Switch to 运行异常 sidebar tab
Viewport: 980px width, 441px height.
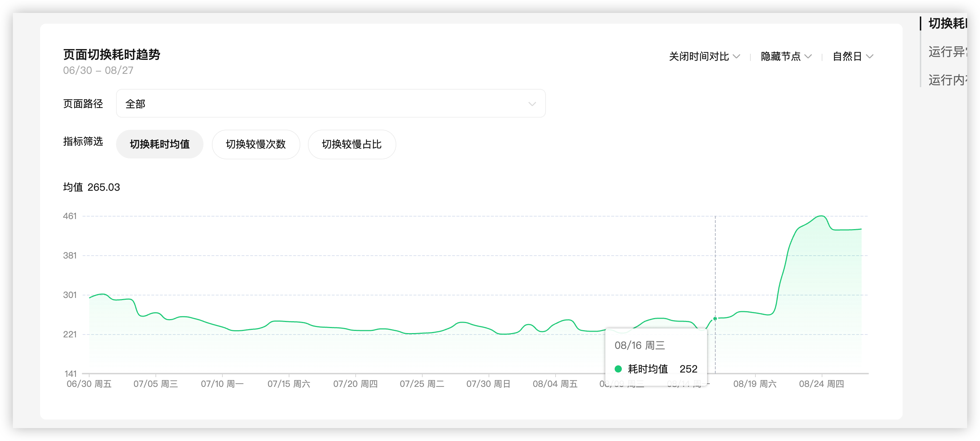click(x=947, y=52)
